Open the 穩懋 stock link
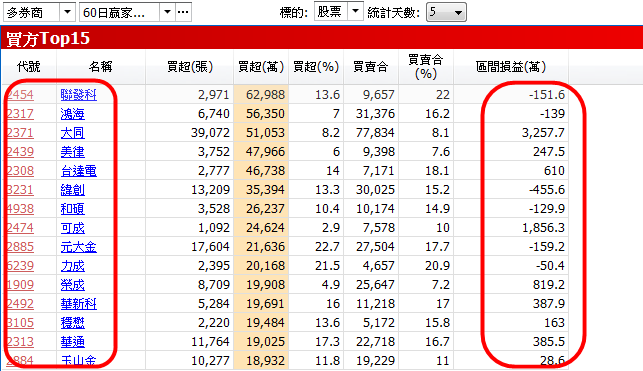This screenshot has width=643, height=371. click(x=73, y=323)
